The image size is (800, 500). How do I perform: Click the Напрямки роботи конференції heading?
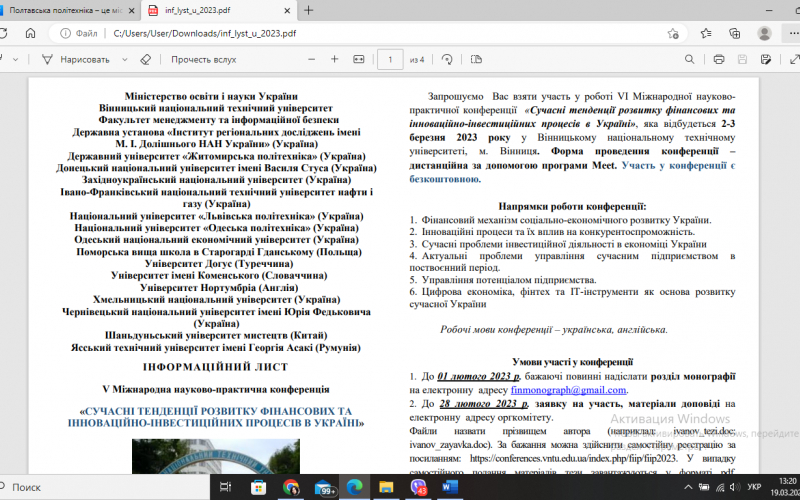(572, 207)
